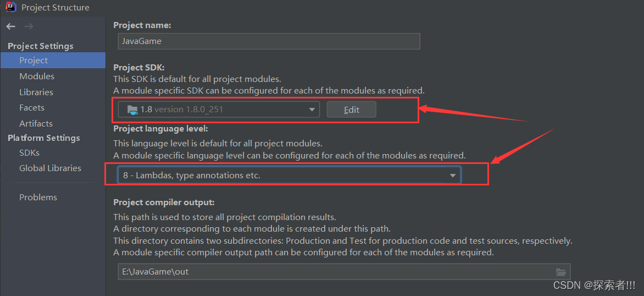Open the 8 - Lambdas language level combo box
This screenshot has height=296, width=644.
pyautogui.click(x=289, y=175)
